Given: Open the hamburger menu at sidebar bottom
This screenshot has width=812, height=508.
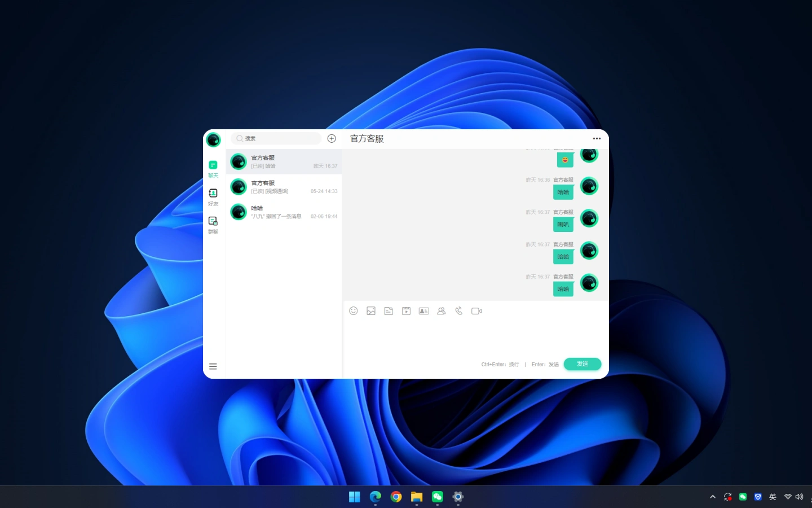Looking at the screenshot, I should tap(213, 366).
